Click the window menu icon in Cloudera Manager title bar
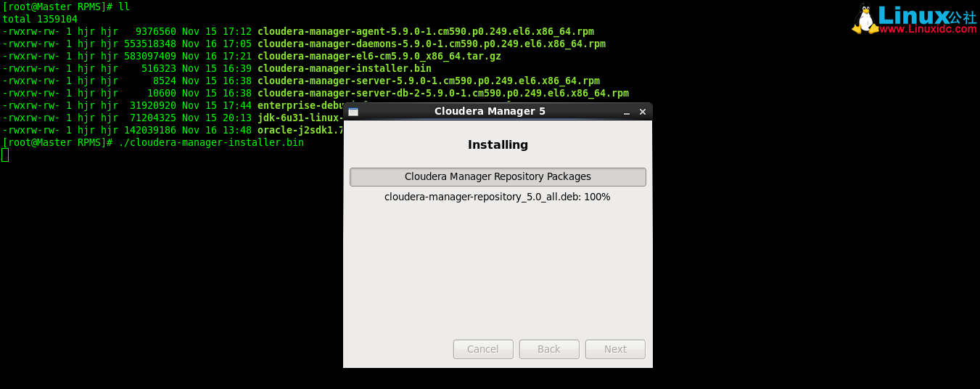The image size is (980, 389). 353,112
